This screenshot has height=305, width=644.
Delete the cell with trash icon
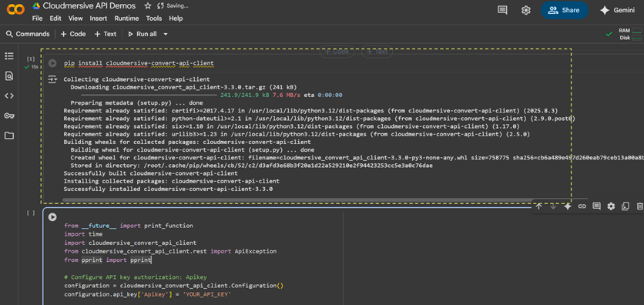(639, 206)
